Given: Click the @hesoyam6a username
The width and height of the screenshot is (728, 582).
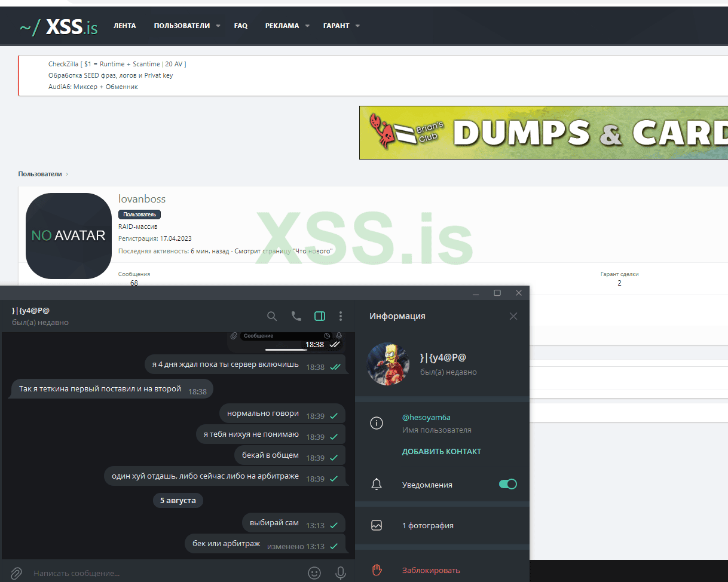Looking at the screenshot, I should (426, 418).
